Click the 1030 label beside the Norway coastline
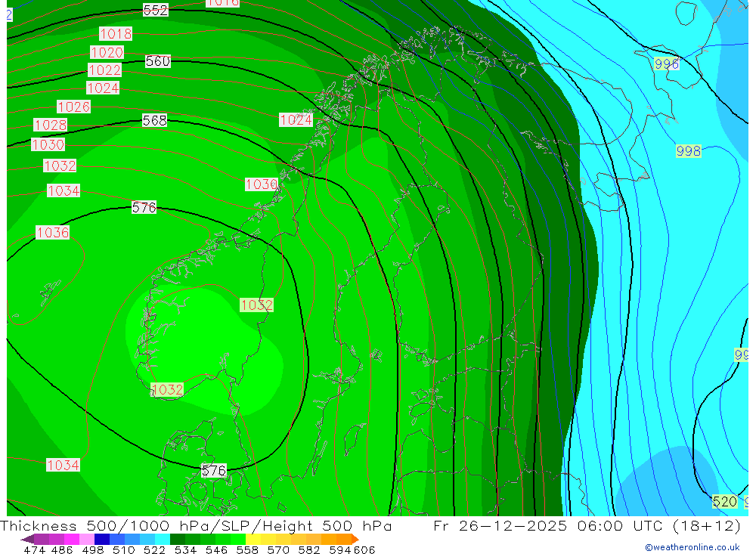 click(x=262, y=184)
